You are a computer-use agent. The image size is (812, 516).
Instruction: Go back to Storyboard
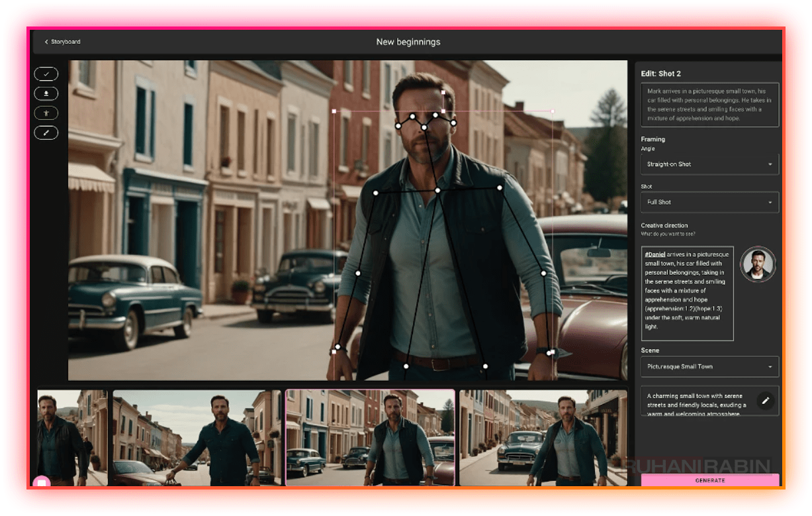pyautogui.click(x=62, y=42)
